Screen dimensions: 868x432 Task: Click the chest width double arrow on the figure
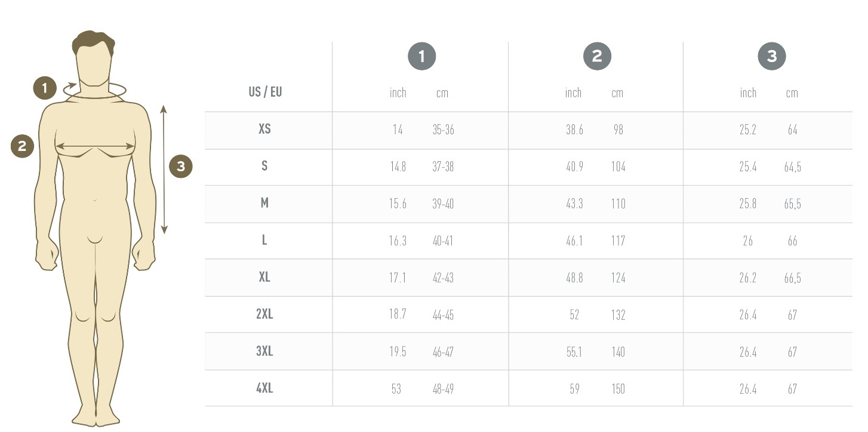point(95,146)
